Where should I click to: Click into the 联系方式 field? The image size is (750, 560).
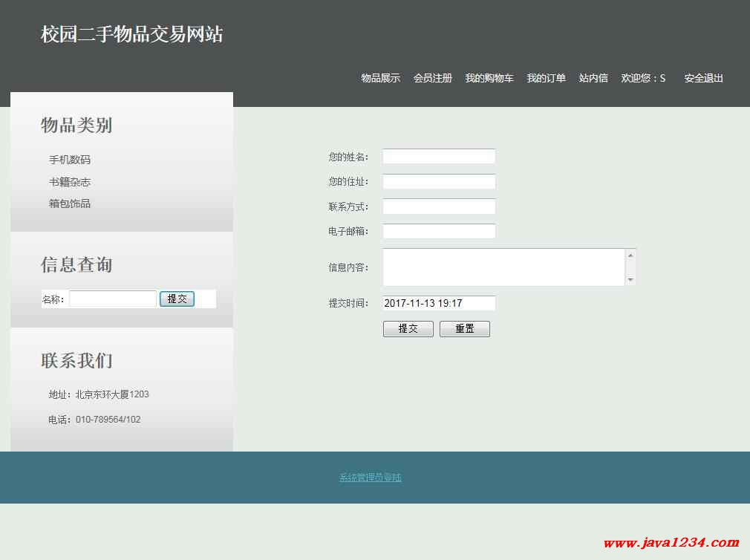point(438,206)
